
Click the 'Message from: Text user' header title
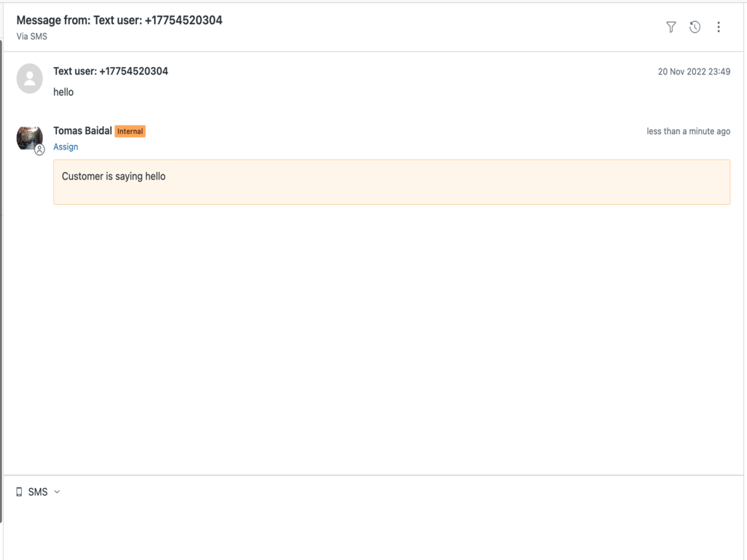tap(119, 20)
